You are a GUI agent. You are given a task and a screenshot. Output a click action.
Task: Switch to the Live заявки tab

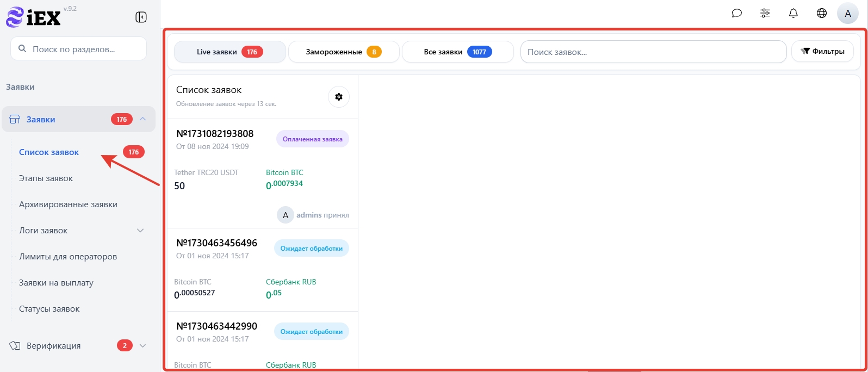pos(230,52)
